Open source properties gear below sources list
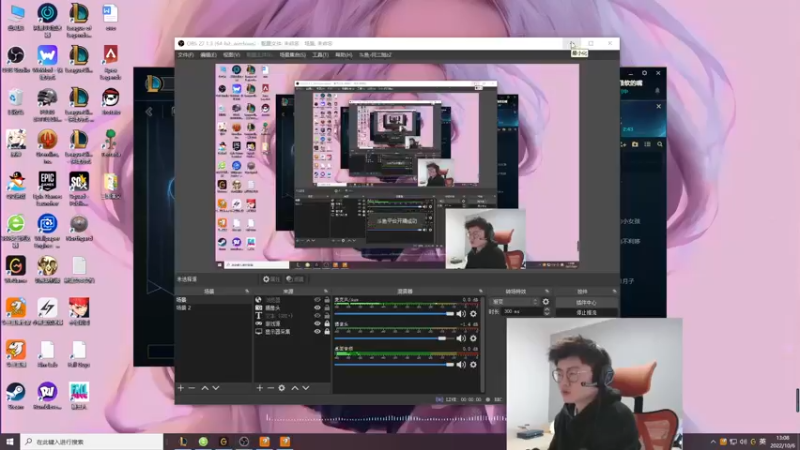The width and height of the screenshot is (800, 450). (x=282, y=388)
